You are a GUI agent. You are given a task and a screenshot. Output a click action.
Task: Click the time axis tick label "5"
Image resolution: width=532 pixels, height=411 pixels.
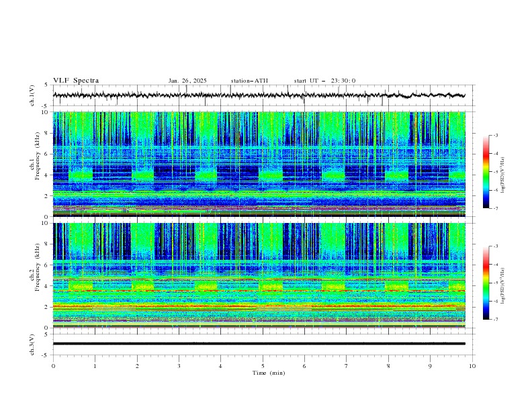[263, 366]
